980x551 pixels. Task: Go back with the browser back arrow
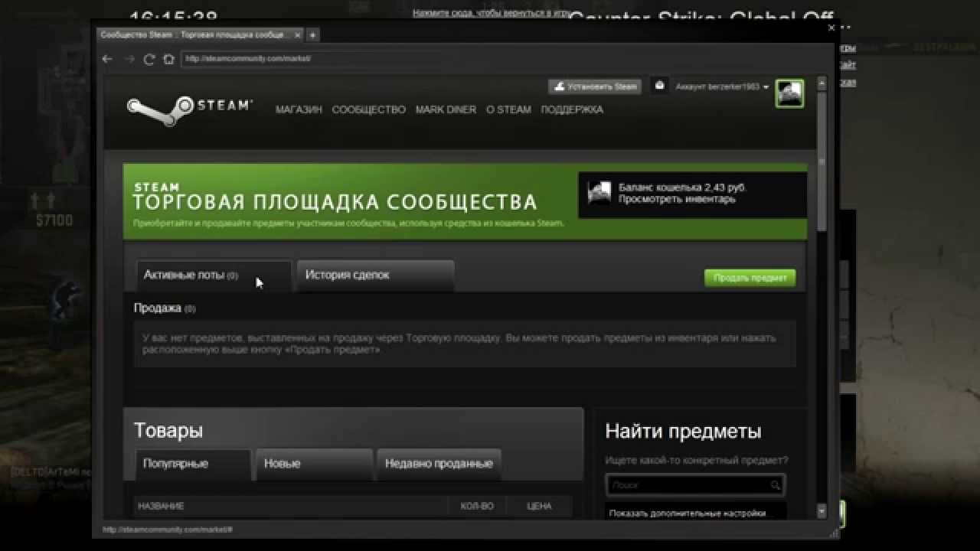(108, 59)
